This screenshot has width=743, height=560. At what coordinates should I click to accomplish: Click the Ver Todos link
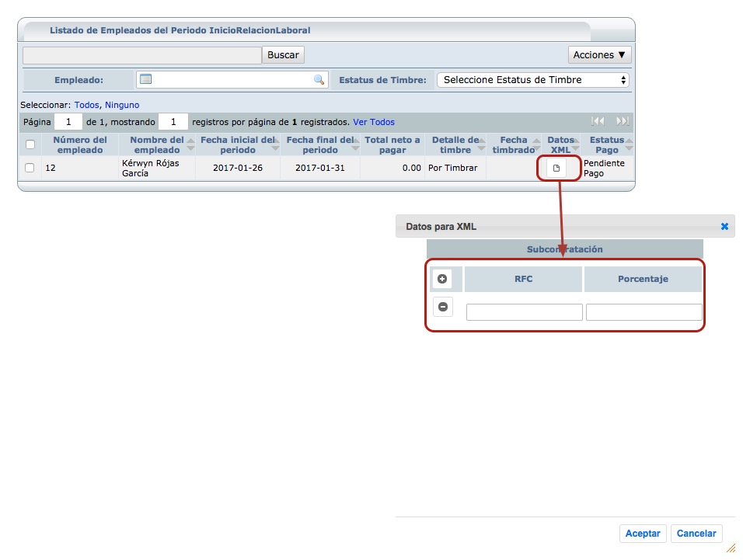pos(374,122)
